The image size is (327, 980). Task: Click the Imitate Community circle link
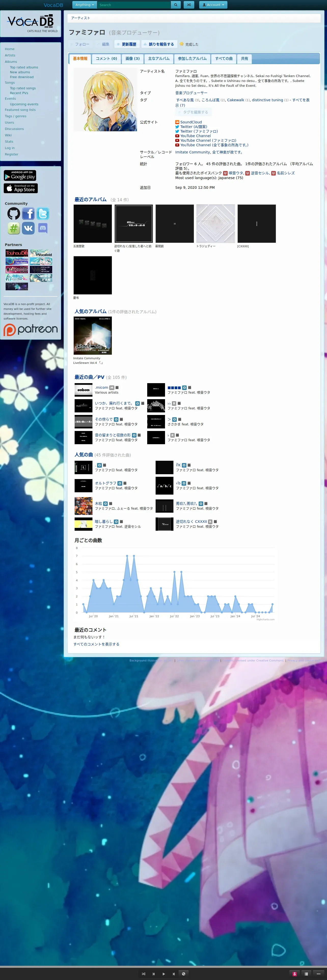click(x=193, y=152)
